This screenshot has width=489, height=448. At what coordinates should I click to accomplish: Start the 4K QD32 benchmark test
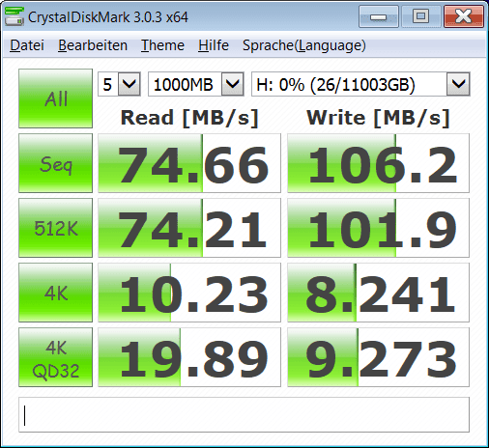pyautogui.click(x=55, y=357)
